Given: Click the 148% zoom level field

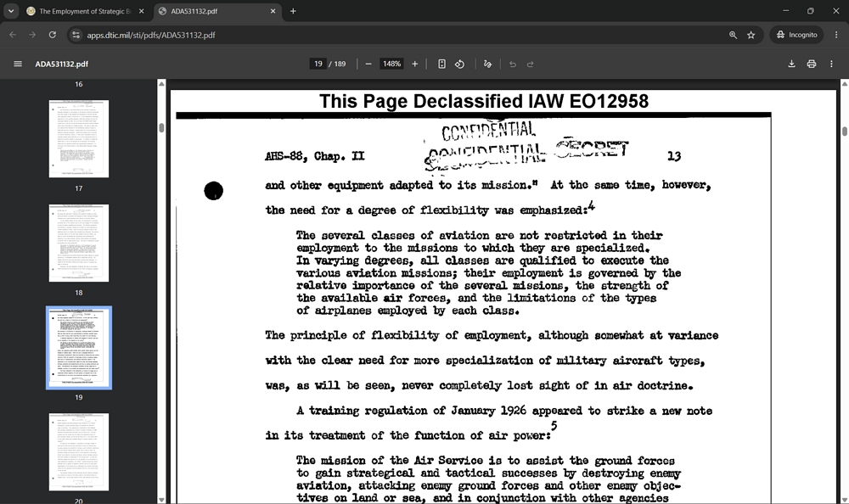Looking at the screenshot, I should [x=392, y=64].
